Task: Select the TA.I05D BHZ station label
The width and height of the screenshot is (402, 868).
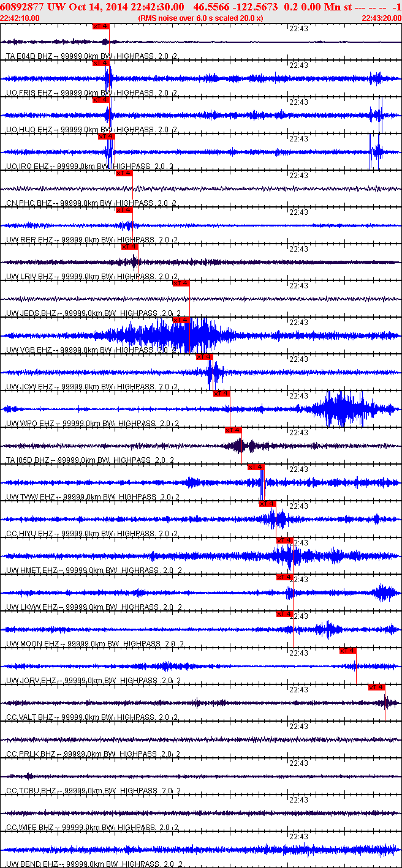Action: tap(28, 460)
